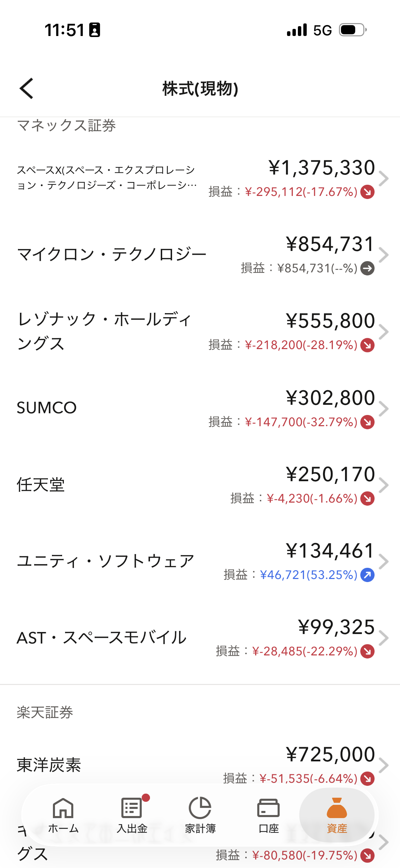Tap red down-arrow icon on SUMCO loss
Image resolution: width=400 pixels, height=868 pixels.
(x=367, y=422)
